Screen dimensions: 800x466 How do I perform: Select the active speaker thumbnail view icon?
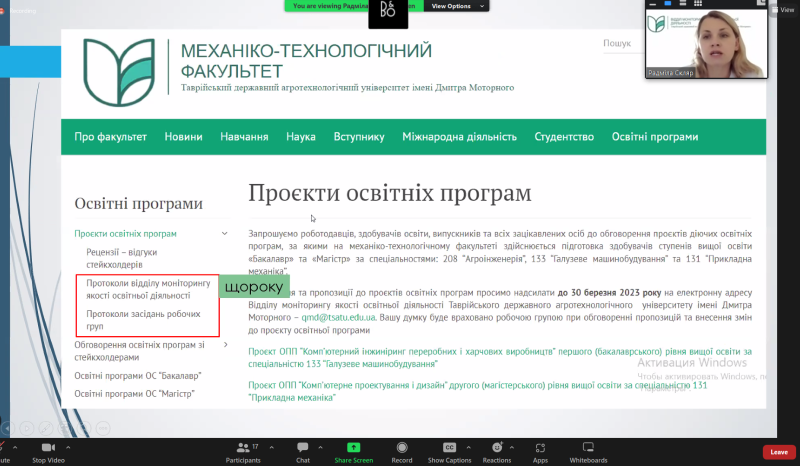(x=667, y=4)
